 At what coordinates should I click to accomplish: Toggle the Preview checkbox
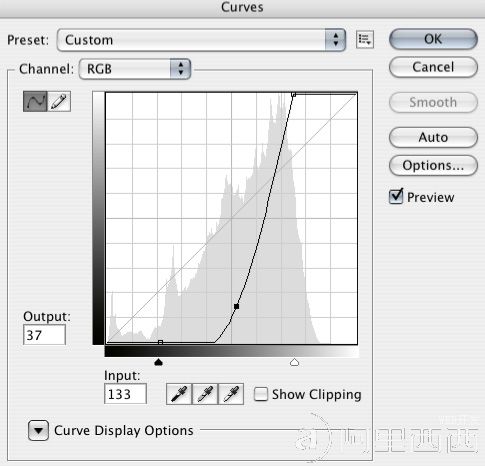coord(396,196)
